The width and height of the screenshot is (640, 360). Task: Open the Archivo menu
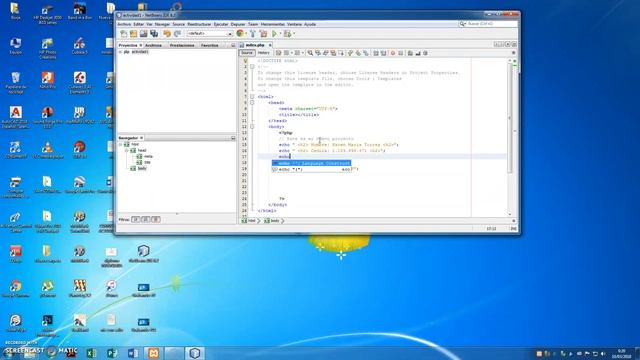point(124,24)
